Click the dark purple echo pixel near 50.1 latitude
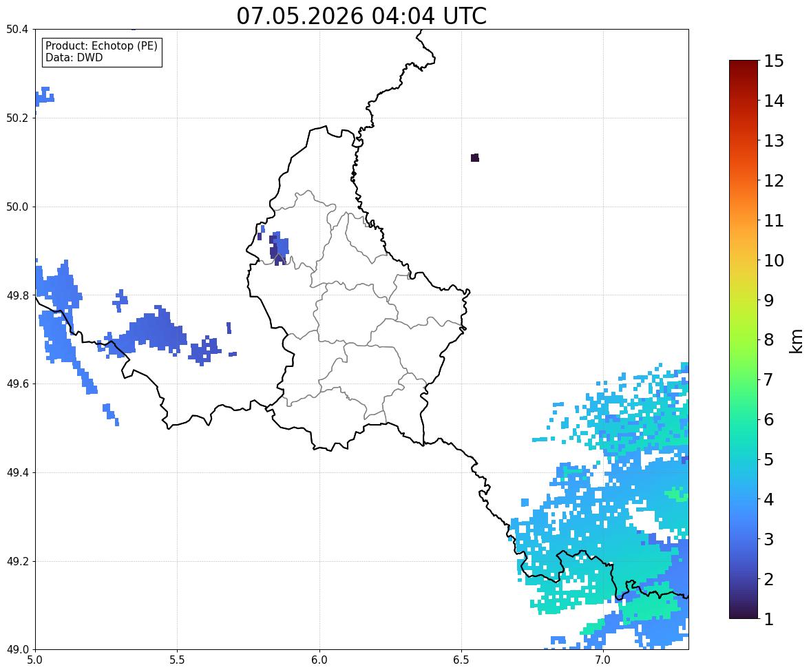This screenshot has height=672, width=811. click(x=475, y=157)
